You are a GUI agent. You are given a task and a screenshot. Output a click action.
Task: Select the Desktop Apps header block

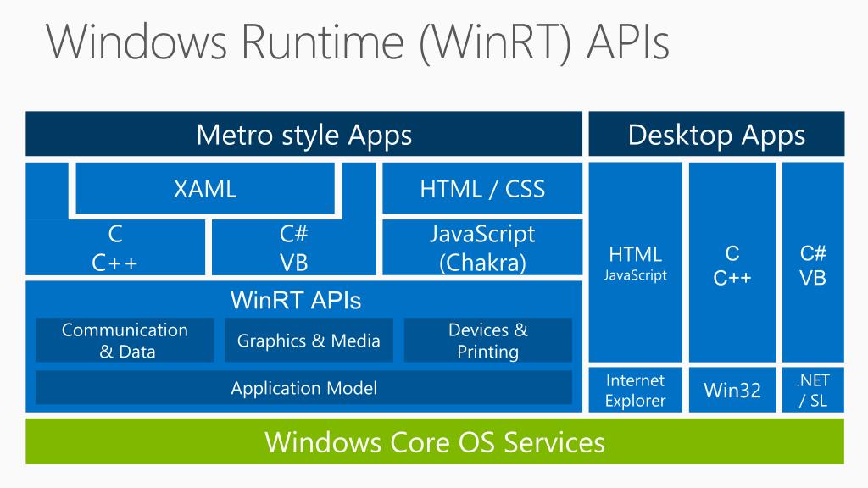[716, 134]
